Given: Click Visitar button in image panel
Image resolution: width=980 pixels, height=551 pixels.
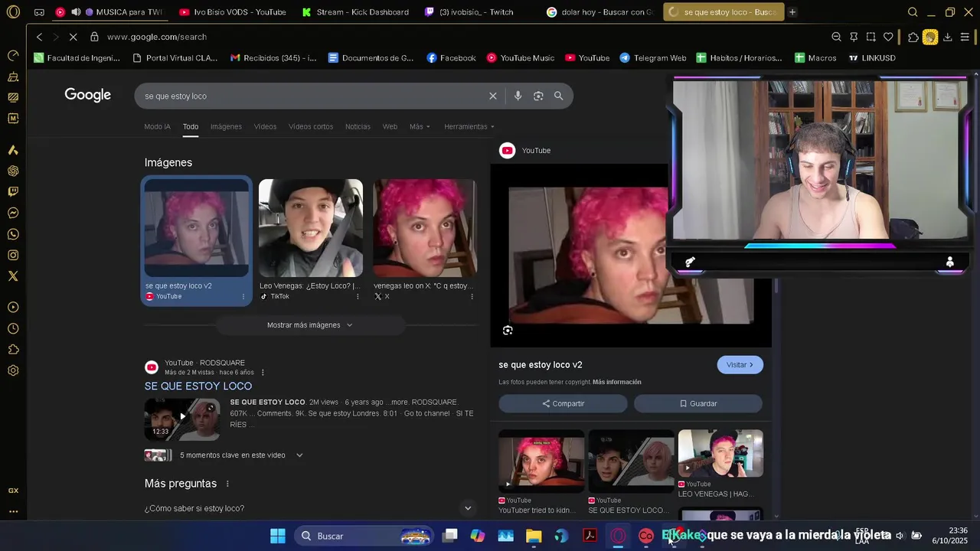Looking at the screenshot, I should click(740, 365).
